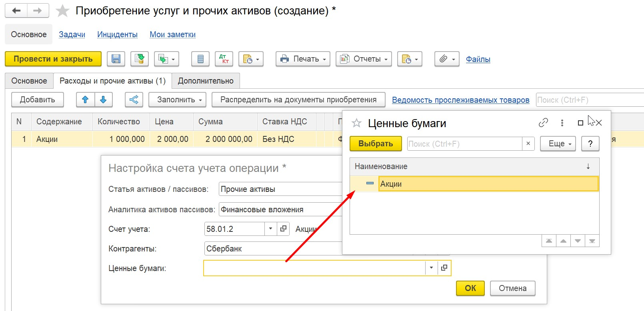
Task: Click the Сбербанк counterparty field
Action: [273, 249]
